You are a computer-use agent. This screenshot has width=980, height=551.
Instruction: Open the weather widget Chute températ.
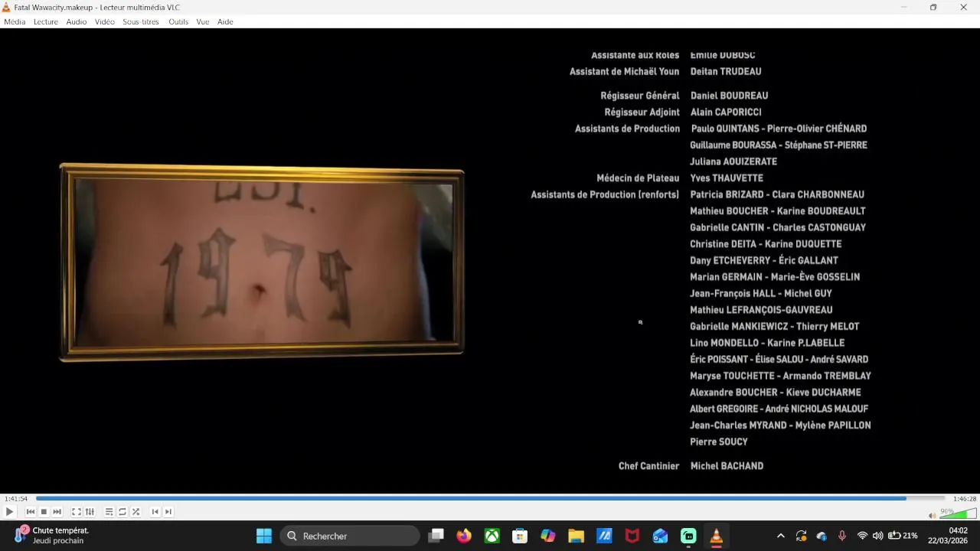pyautogui.click(x=52, y=536)
